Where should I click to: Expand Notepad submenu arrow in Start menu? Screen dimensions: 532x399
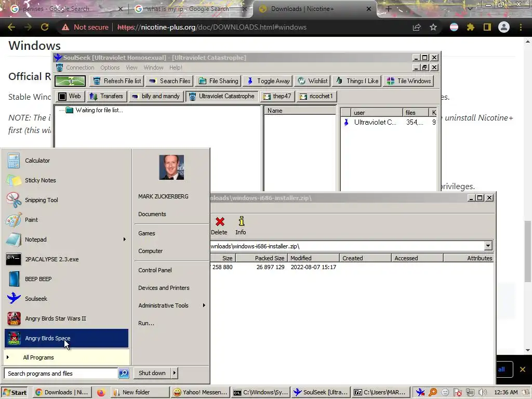point(125,239)
